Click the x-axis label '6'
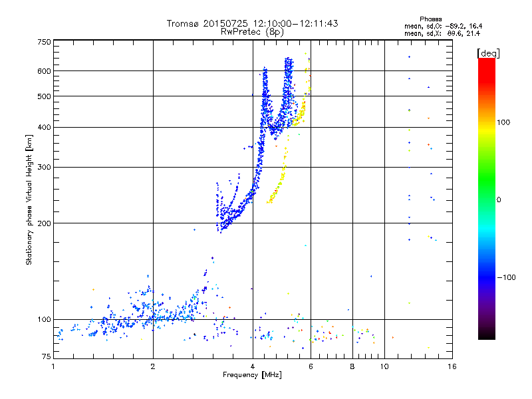This screenshot has height=399, width=532. 311,366
